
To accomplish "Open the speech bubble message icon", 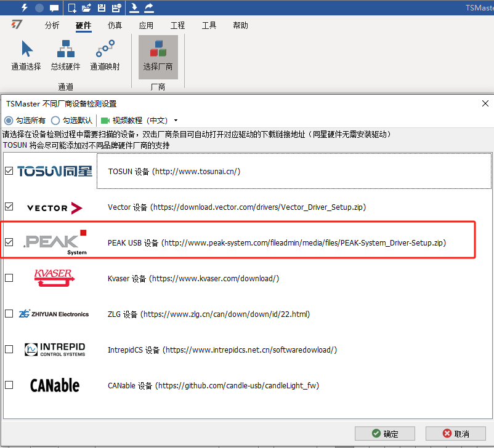I will (54, 8).
